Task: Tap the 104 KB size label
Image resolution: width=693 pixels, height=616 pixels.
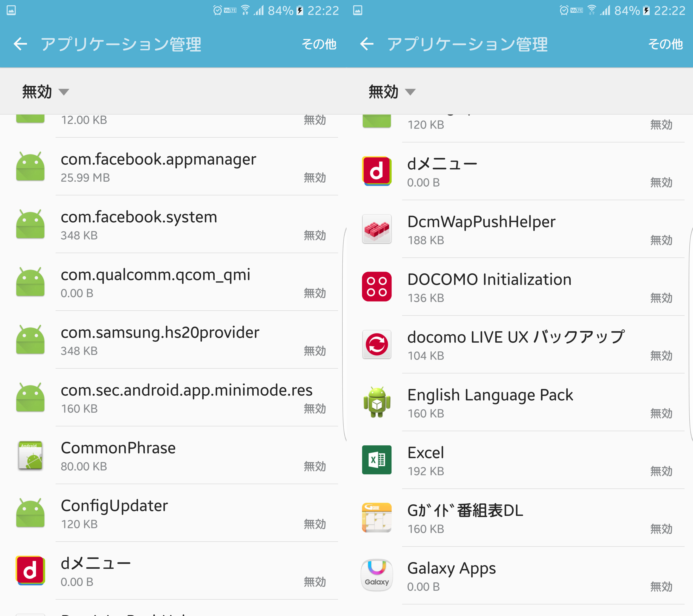Action: pyautogui.click(x=426, y=356)
